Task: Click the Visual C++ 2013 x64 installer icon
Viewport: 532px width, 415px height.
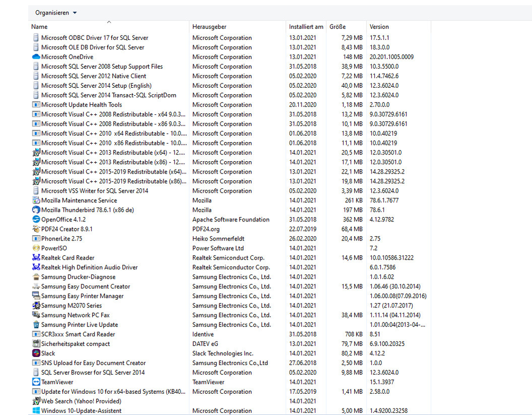Action: (x=36, y=153)
